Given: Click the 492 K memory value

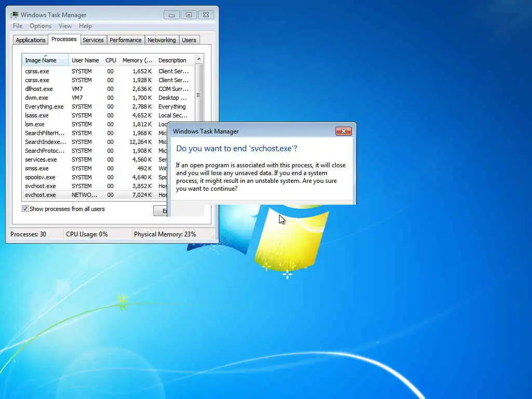Looking at the screenshot, I should tap(144, 168).
